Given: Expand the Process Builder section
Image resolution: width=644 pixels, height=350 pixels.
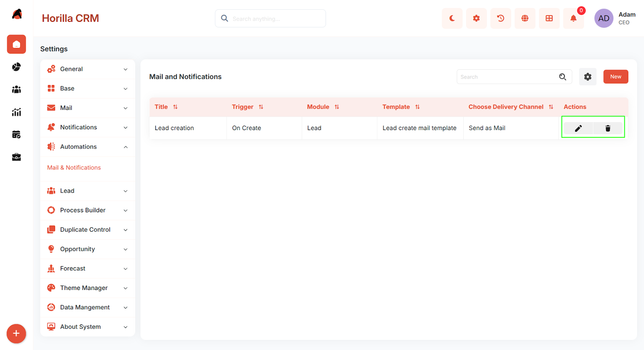Looking at the screenshot, I should pos(88,210).
